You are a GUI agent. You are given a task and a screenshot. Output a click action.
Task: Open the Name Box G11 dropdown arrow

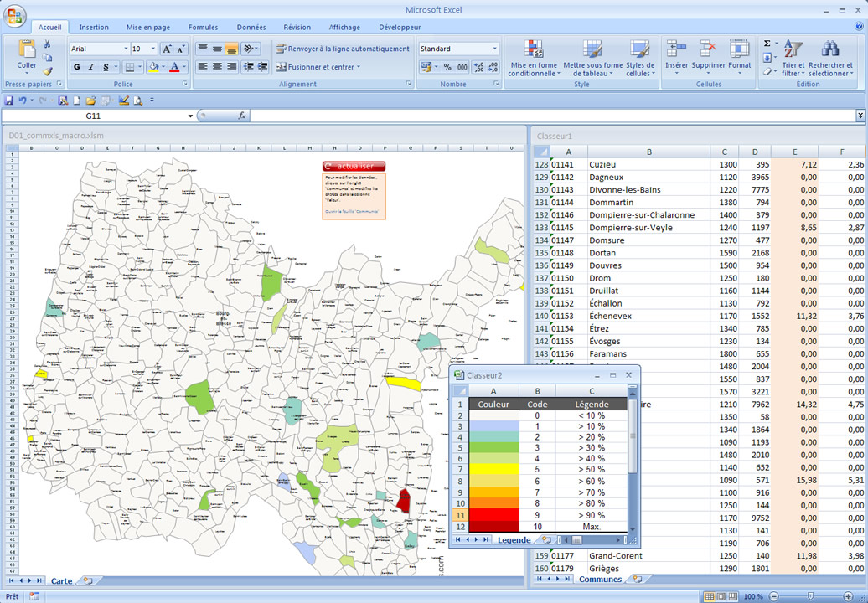(x=190, y=116)
